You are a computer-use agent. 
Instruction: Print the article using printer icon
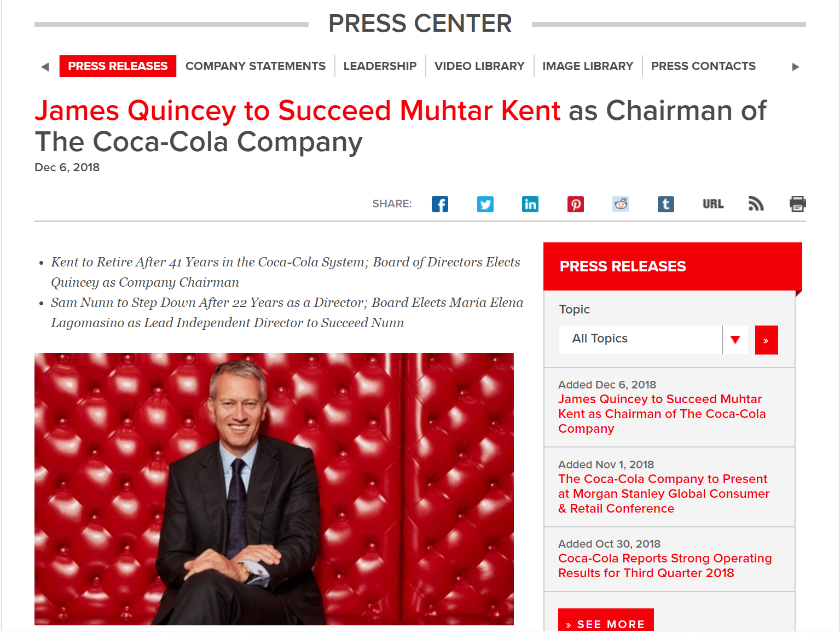pyautogui.click(x=798, y=204)
